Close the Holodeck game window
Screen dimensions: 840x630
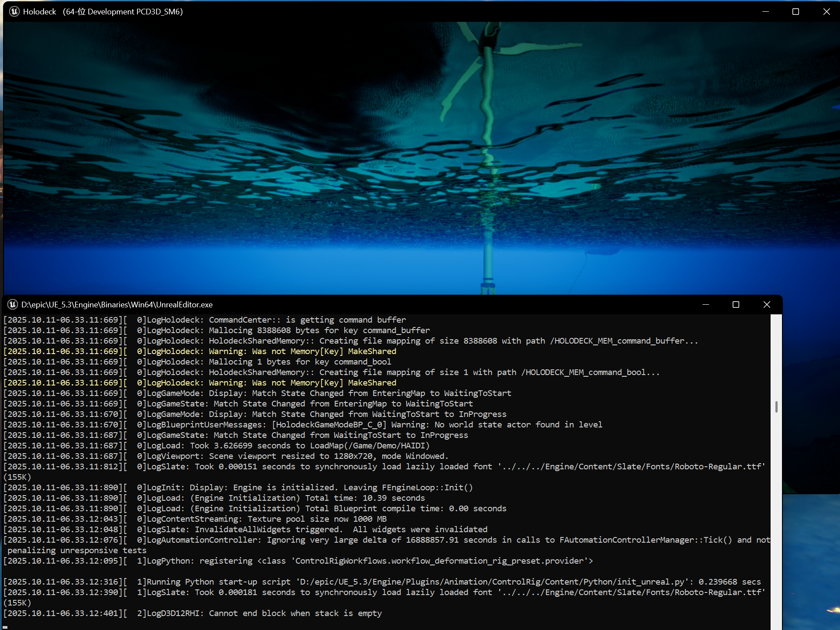[x=826, y=11]
